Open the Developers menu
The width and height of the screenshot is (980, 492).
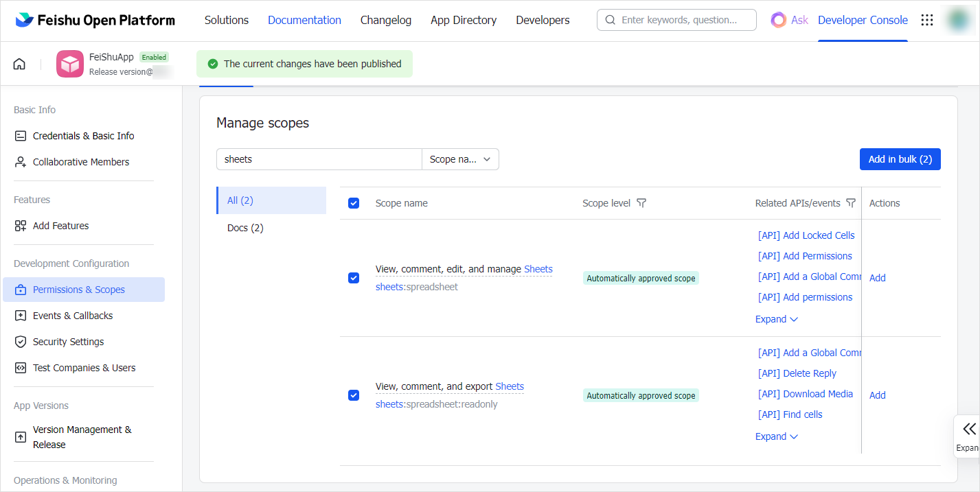pyautogui.click(x=543, y=20)
